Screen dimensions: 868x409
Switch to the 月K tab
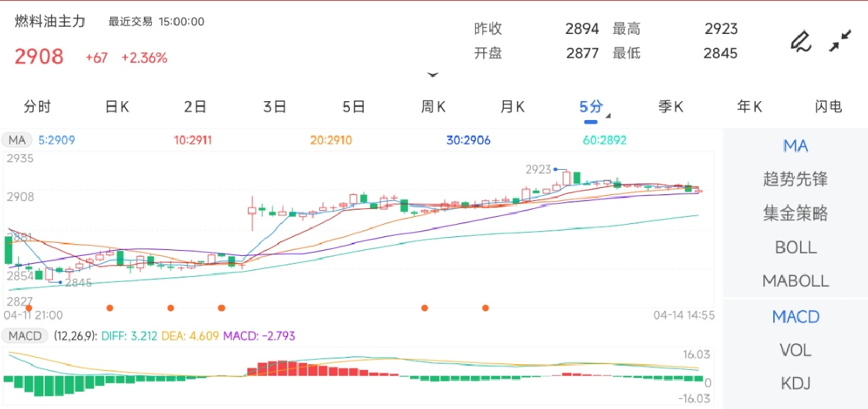(x=512, y=107)
